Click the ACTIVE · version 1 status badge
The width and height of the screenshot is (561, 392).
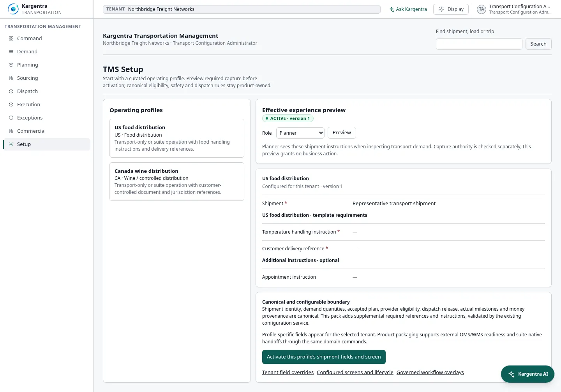click(x=288, y=119)
